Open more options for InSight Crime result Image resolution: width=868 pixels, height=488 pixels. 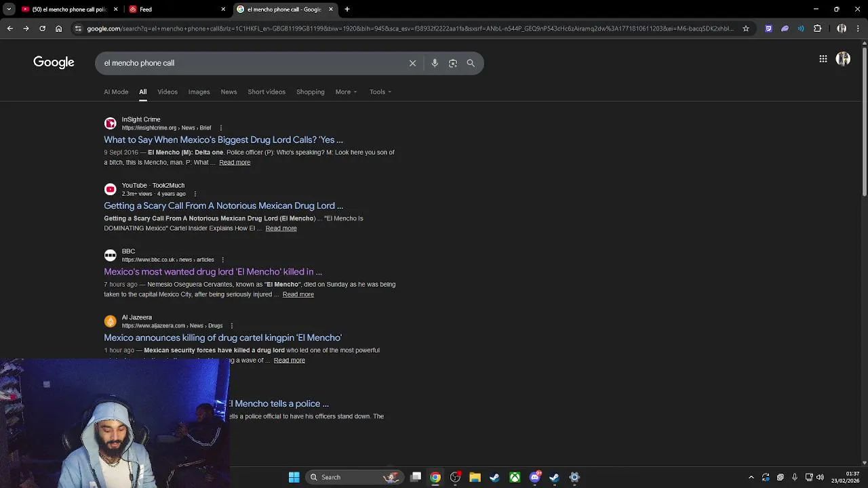pos(220,127)
